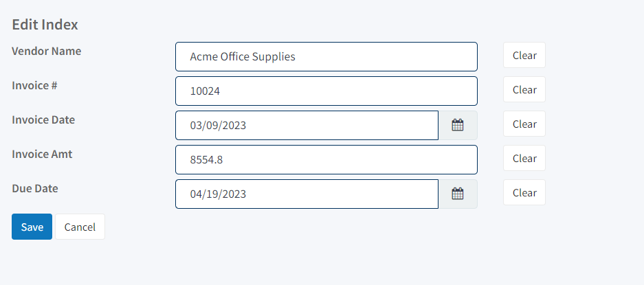Clear the Invoice Date value
Viewport: 644px width, 285px height.
[x=524, y=124]
